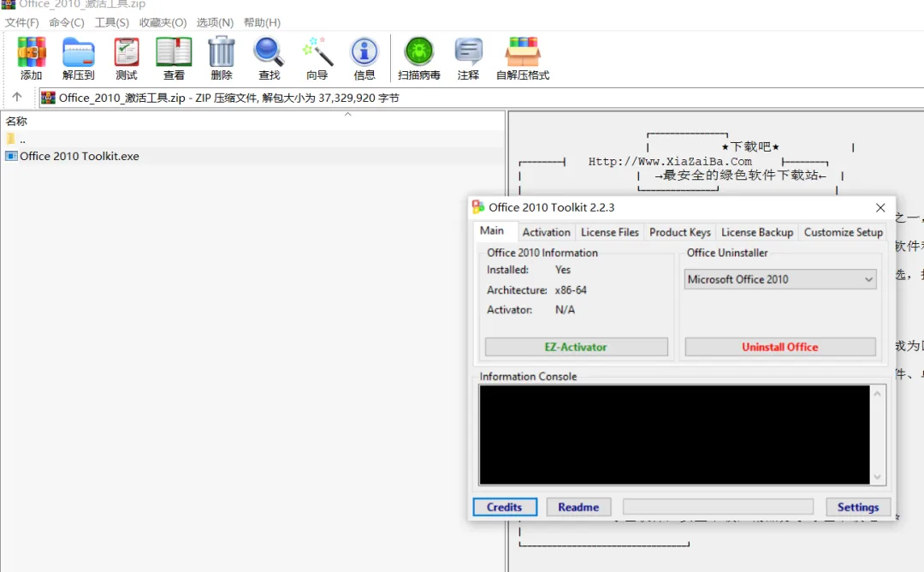This screenshot has width=924, height=572.
Task: Click the parent folder '..' icon
Action: pyautogui.click(x=10, y=140)
